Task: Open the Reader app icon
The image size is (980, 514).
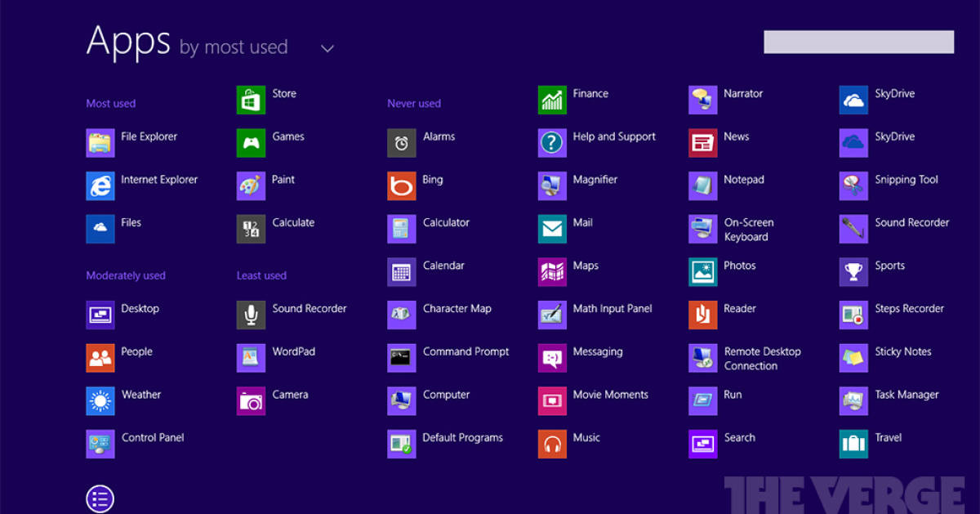Action: 702,315
